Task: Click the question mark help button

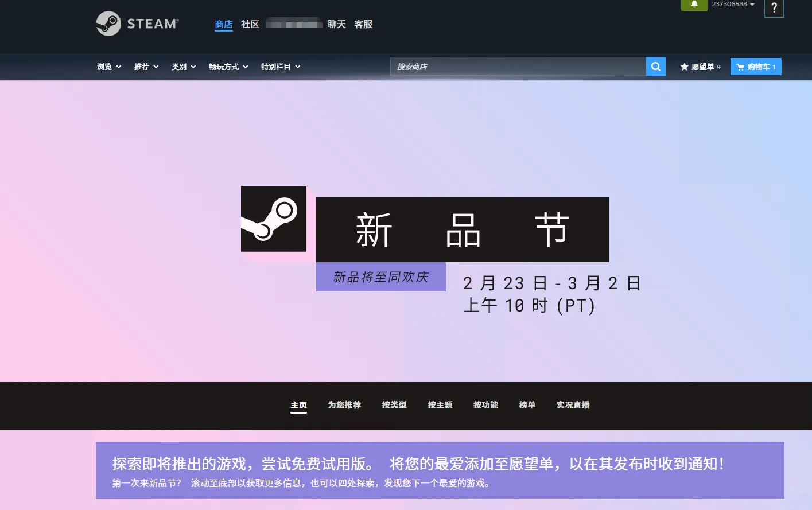Action: click(774, 8)
